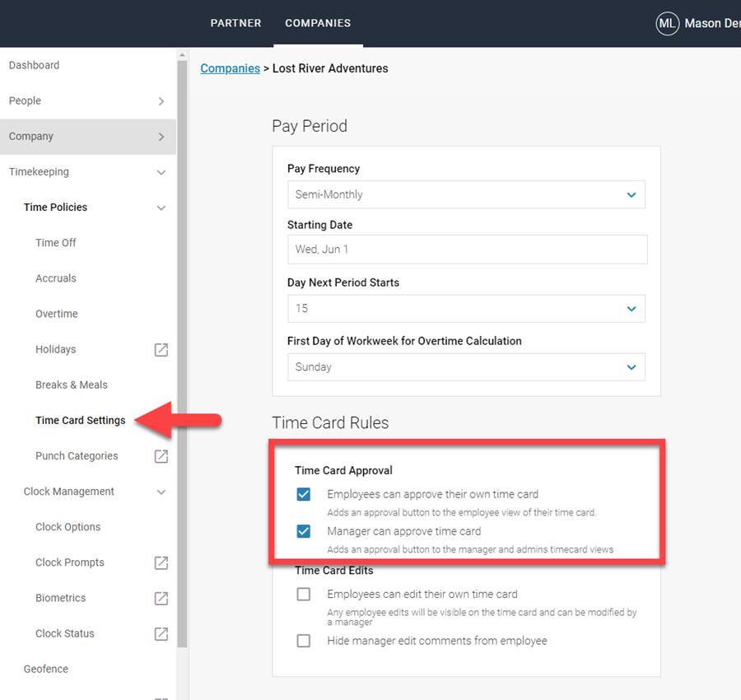The height and width of the screenshot is (700, 741).
Task: Click the Starting Date input field
Action: 467,249
